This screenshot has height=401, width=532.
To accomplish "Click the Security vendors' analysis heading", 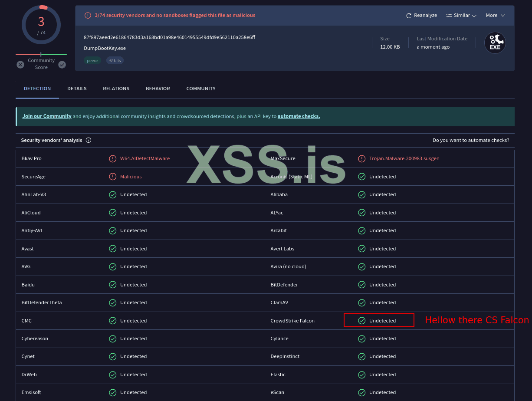I will [52, 140].
